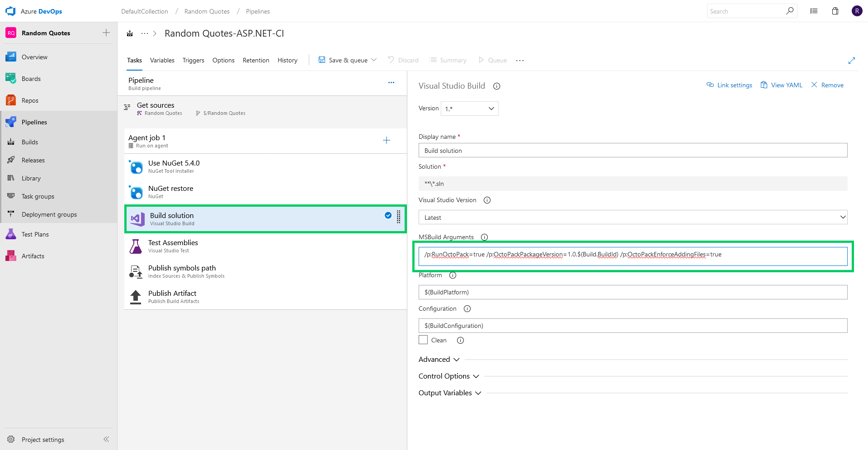Open Pipeline ellipsis more options
Viewport: 868px width, 450px height.
391,82
